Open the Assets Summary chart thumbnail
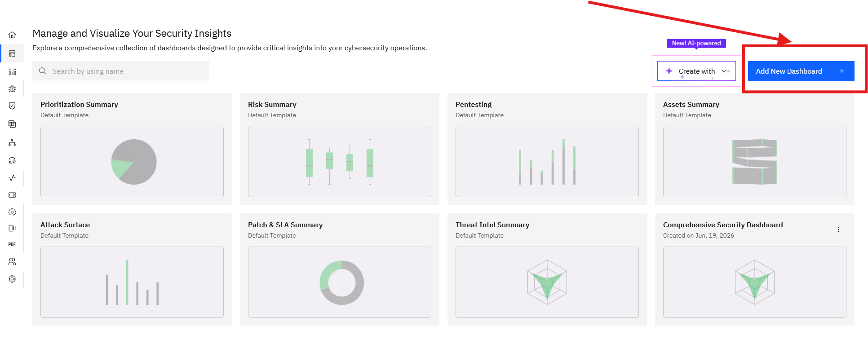The image size is (868, 340). click(755, 162)
